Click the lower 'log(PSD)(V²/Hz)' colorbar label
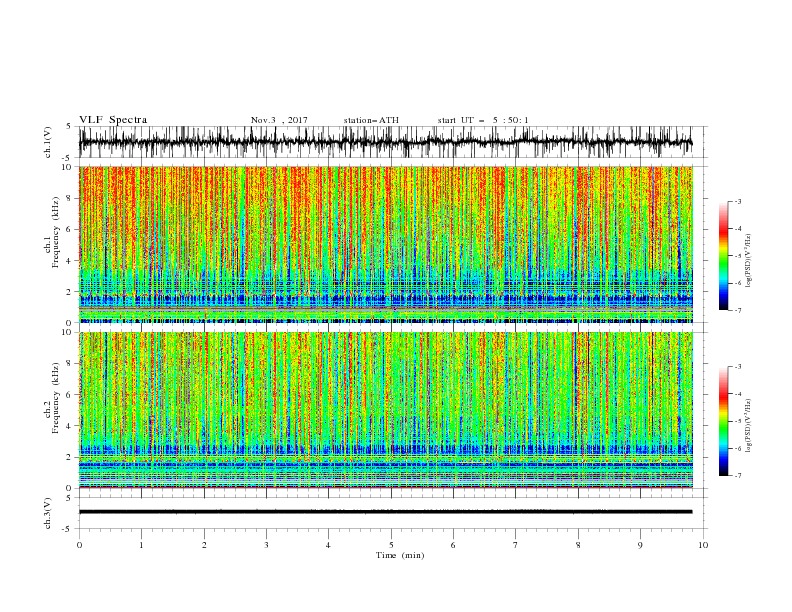This screenshot has height=612, width=792. point(749,426)
